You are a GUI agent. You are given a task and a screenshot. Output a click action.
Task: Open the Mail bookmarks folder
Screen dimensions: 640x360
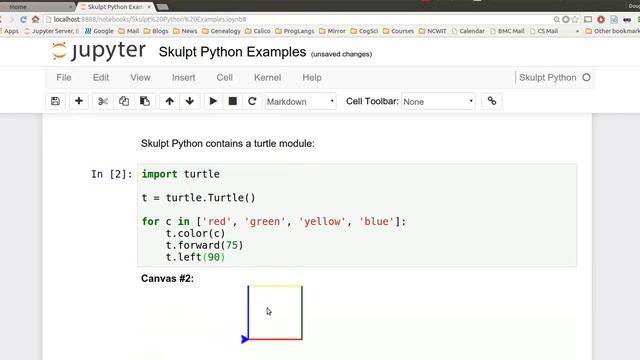[129, 31]
